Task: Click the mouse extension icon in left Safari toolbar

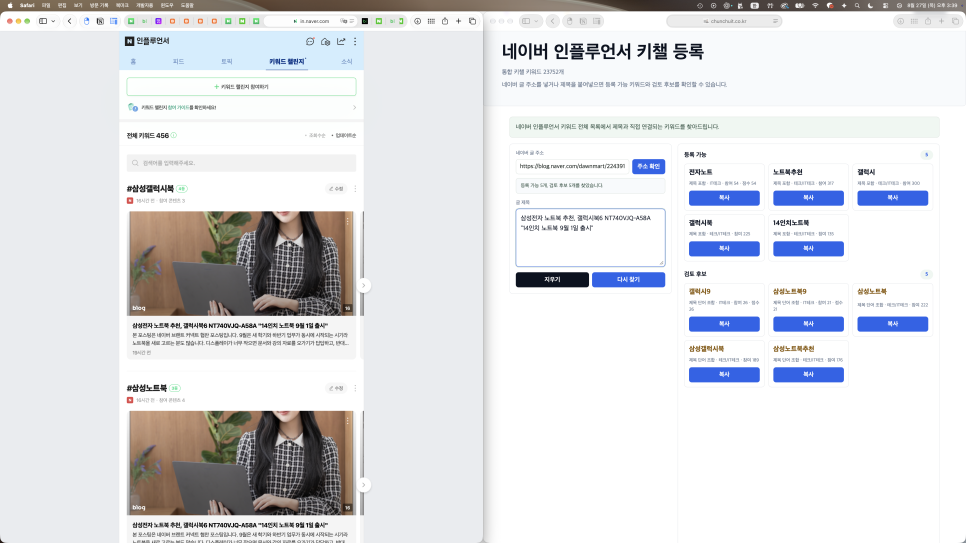Action: (86, 21)
